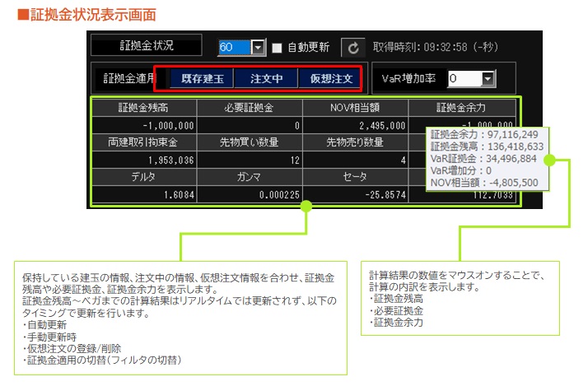
Task: Click the デルタ header cell
Action: [144, 177]
